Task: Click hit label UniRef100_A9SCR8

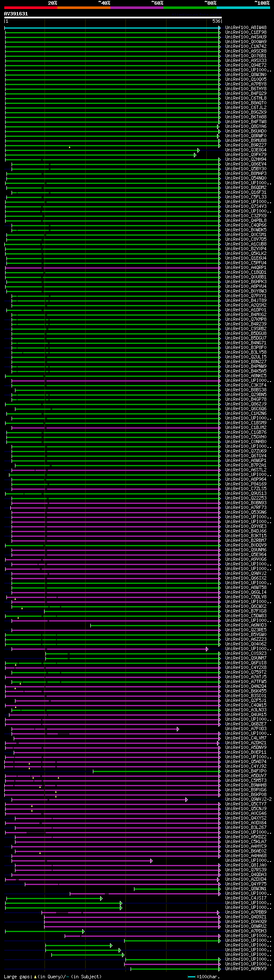Action: tap(246, 51)
